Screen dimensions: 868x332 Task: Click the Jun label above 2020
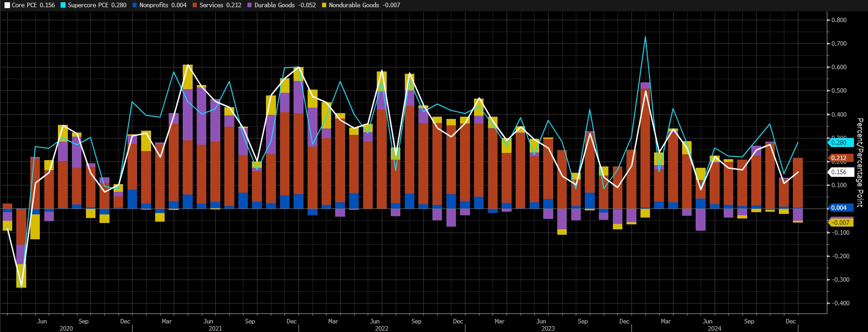pos(42,321)
